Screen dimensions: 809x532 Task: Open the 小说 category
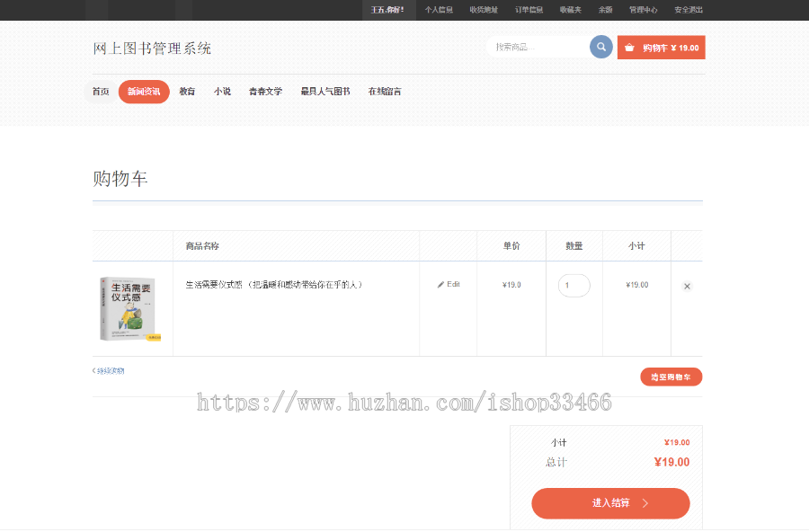point(222,92)
